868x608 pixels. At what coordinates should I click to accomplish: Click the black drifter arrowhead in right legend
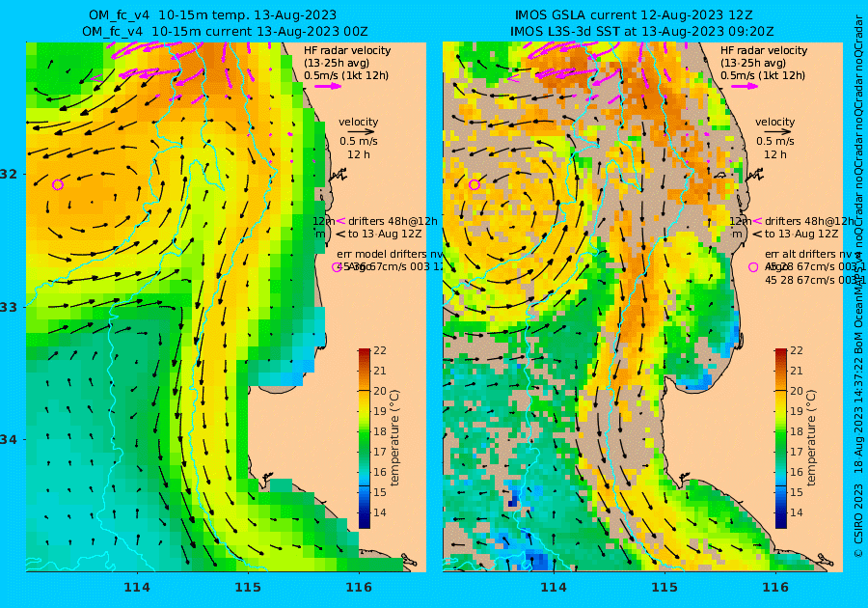pos(757,234)
